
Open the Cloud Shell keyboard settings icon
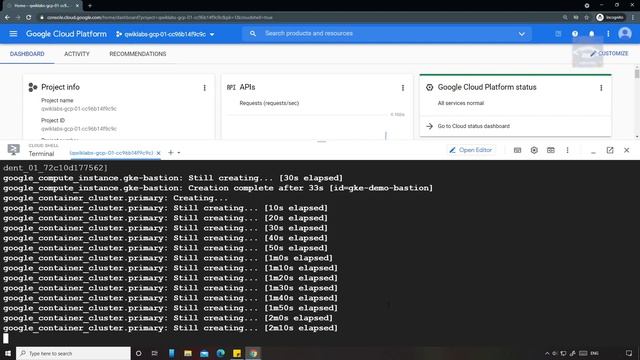pos(517,150)
